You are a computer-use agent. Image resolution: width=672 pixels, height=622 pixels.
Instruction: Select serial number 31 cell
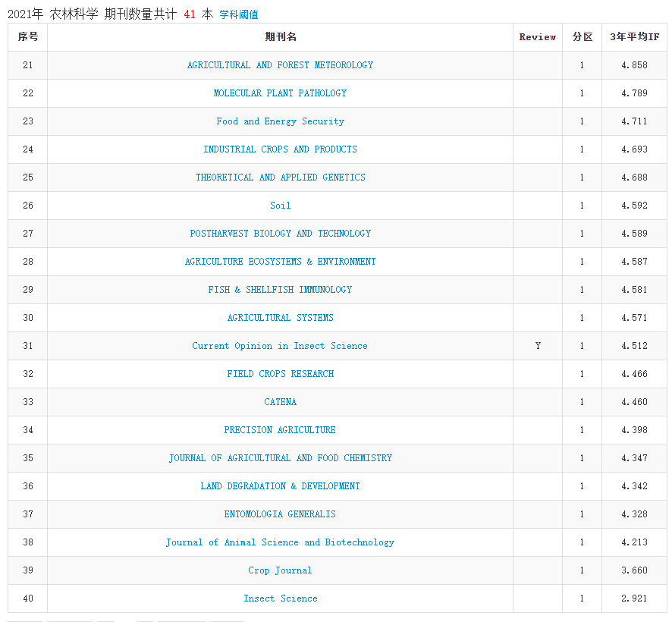[x=28, y=346]
